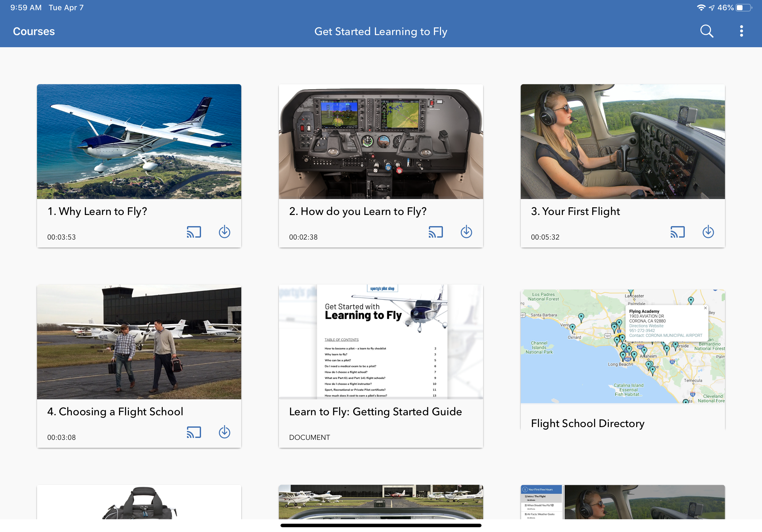This screenshot has height=532, width=762.
Task: Click 'Get Started Learning to Fly' header title
Action: coord(381,31)
